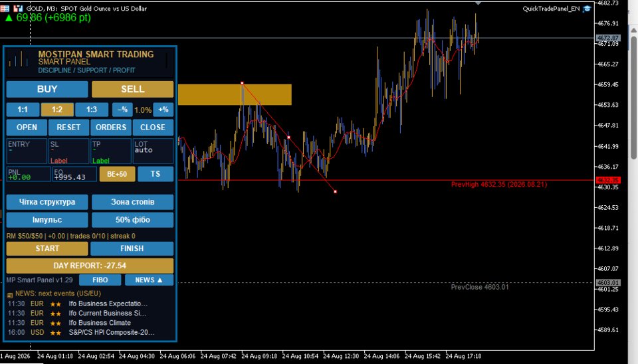This screenshot has width=638, height=364.
Task: Click the trendline bottom anchor point
Action: [335, 191]
